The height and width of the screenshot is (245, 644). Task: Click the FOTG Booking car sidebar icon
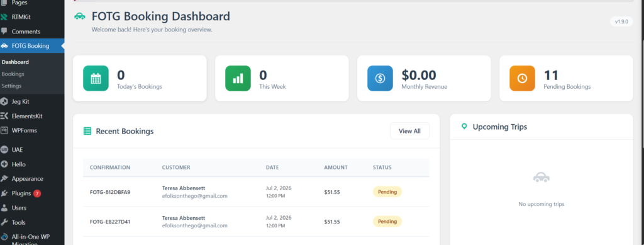click(x=4, y=46)
